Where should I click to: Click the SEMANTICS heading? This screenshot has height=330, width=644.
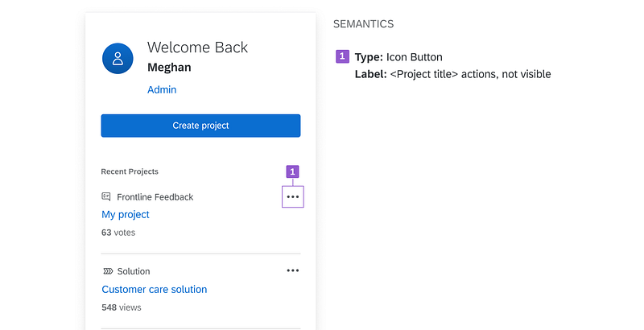click(x=364, y=24)
